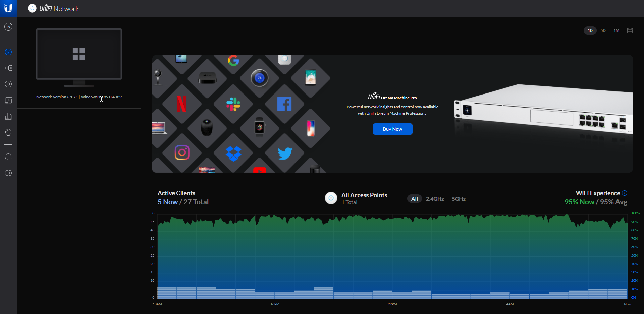
Task: Click the Ubiquiti logo in the top-left corner
Action: 8,8
